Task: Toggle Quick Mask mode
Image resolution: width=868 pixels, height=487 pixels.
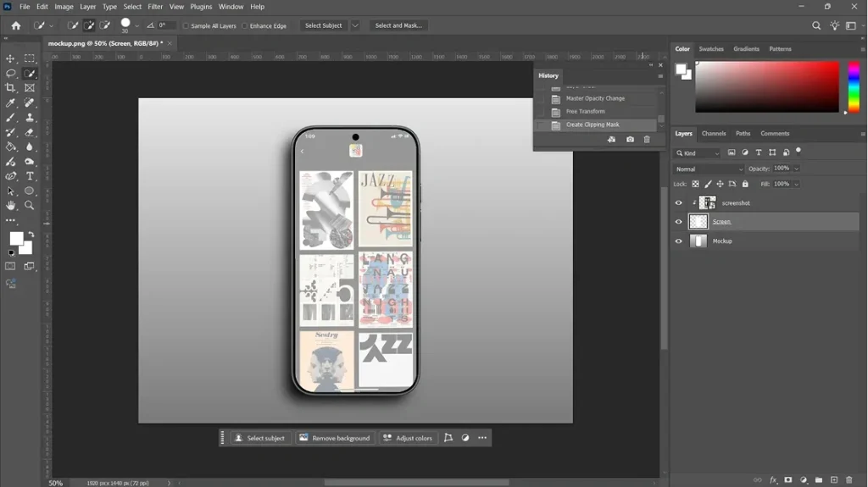Action: (x=10, y=266)
